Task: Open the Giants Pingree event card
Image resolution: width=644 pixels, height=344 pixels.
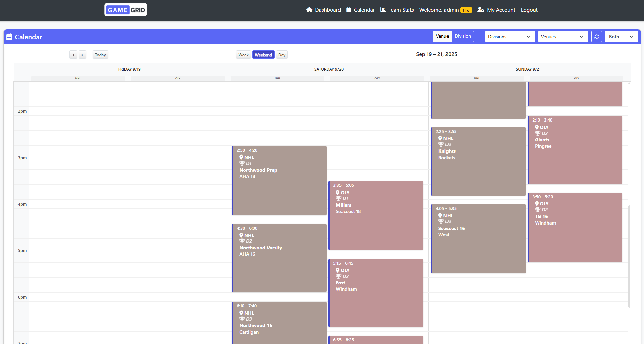Action: 575,150
